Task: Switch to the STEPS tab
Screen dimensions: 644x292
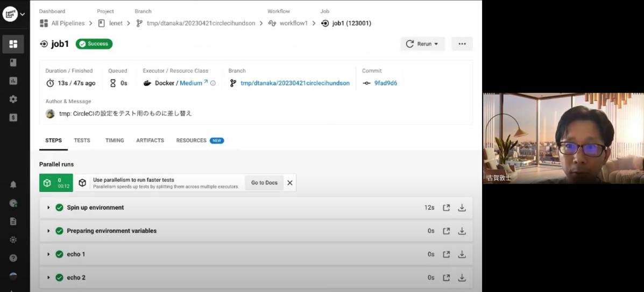Action: (53, 140)
